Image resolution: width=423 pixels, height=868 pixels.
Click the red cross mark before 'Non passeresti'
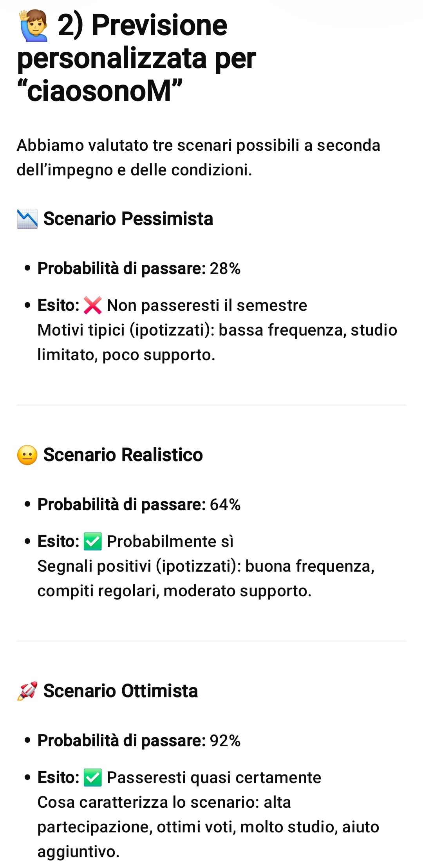click(93, 305)
